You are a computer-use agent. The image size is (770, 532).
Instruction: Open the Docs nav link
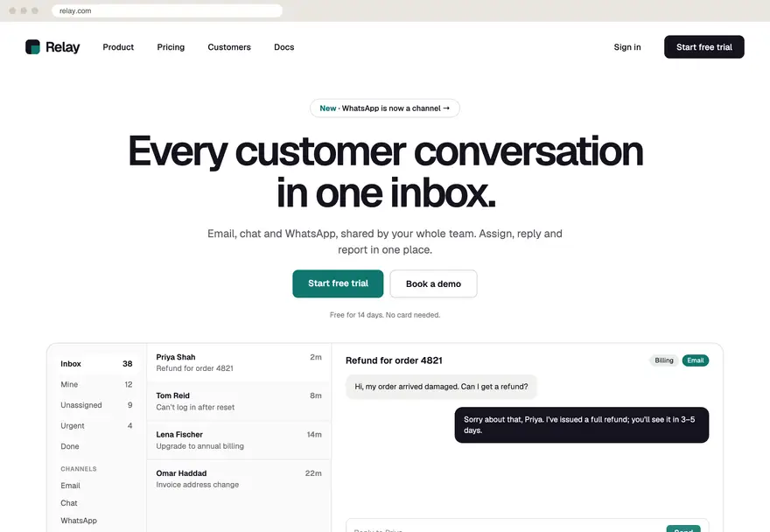point(283,47)
